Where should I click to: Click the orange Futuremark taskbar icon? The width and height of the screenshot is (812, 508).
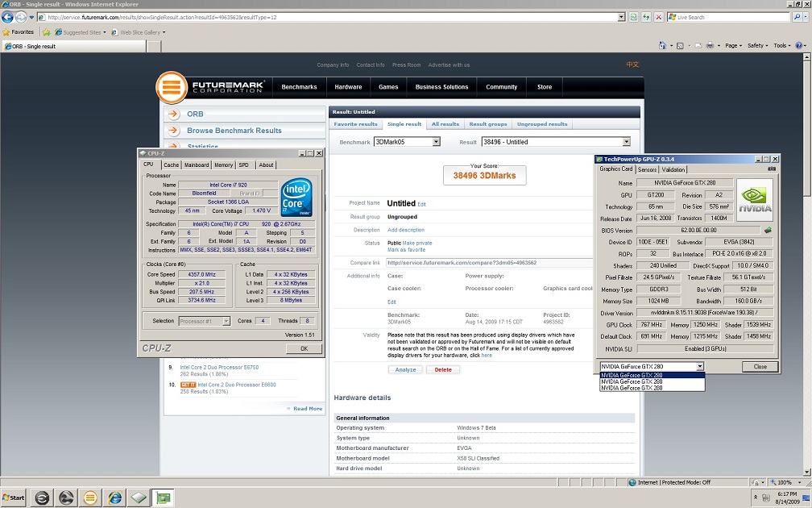(90, 498)
